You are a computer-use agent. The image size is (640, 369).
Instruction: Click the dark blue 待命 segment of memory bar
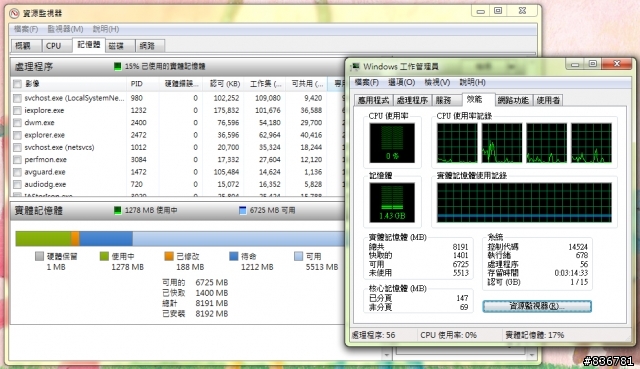coord(106,238)
